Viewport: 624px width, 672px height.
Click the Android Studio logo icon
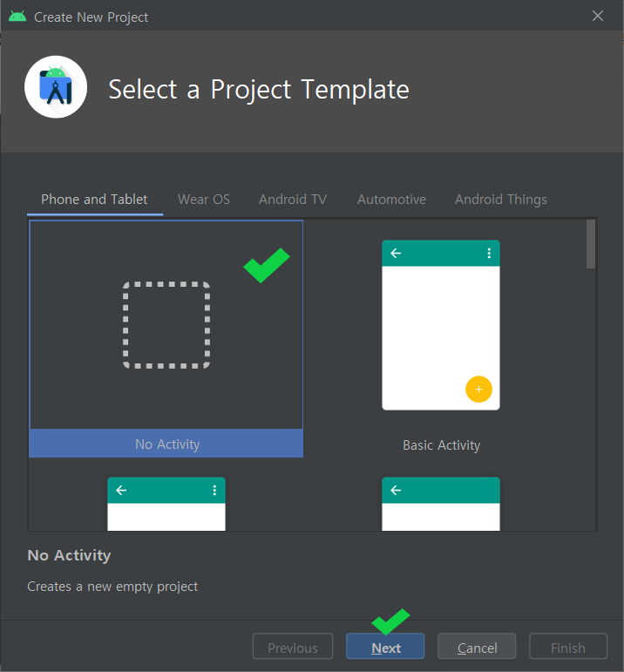click(x=56, y=86)
